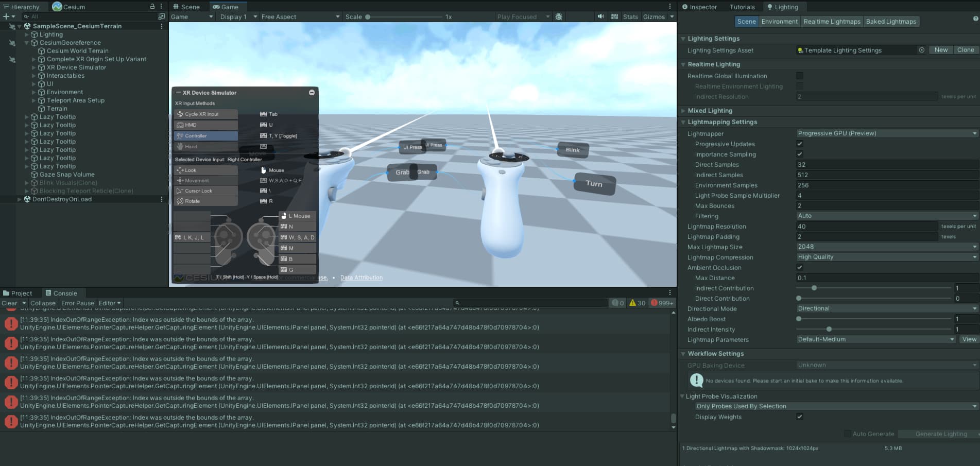The height and width of the screenshot is (466, 980).
Task: Open the Project tab
Action: (18, 293)
